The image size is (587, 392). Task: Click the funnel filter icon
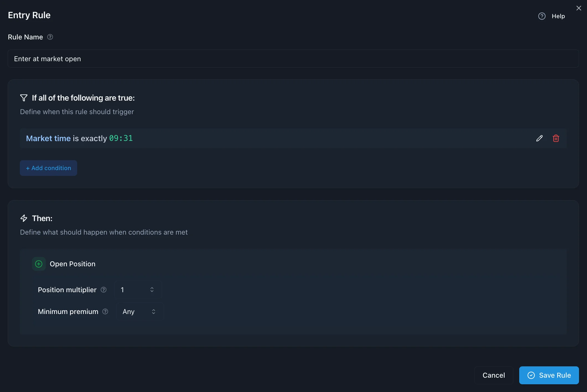coord(24,98)
